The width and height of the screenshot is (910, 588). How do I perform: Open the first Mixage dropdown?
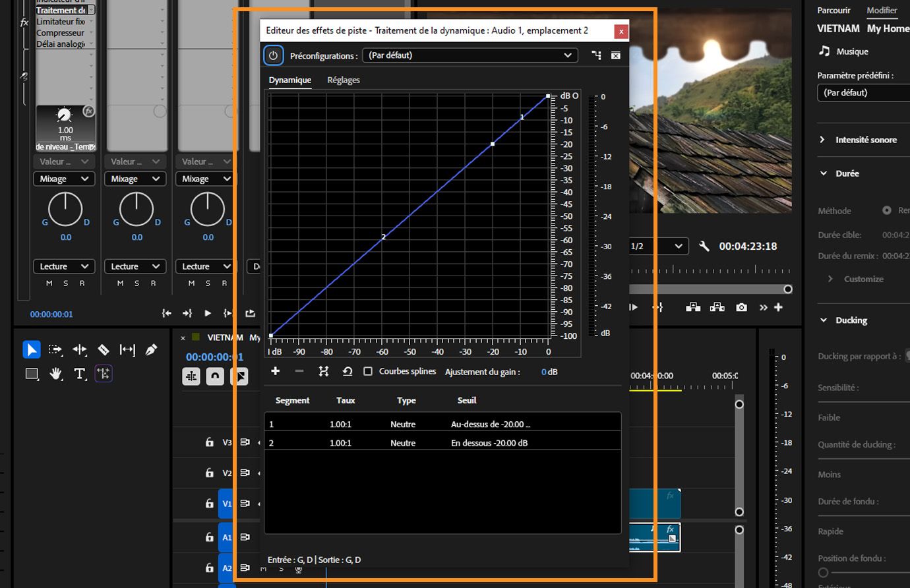pyautogui.click(x=63, y=178)
